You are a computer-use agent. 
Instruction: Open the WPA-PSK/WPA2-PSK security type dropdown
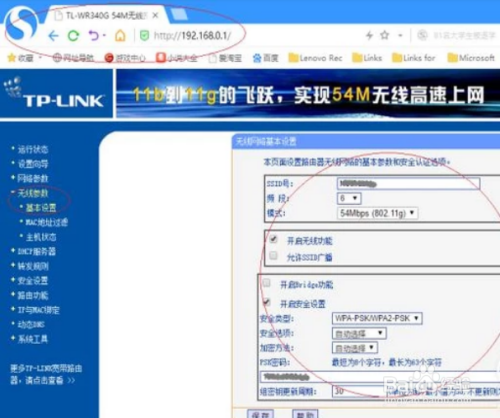point(377,318)
